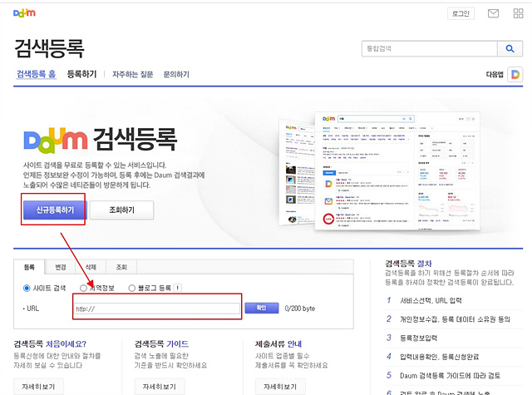
Task: Click the 신규등록하기 button
Action: (x=55, y=210)
